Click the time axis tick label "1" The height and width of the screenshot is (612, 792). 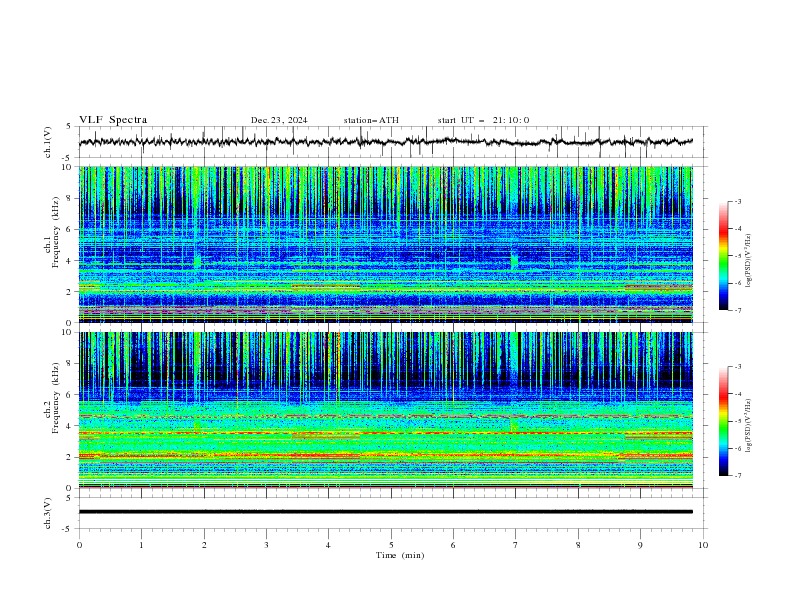(141, 545)
